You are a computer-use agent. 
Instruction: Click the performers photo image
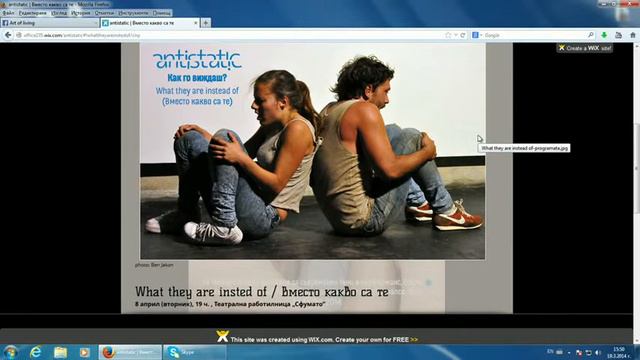pos(313,151)
